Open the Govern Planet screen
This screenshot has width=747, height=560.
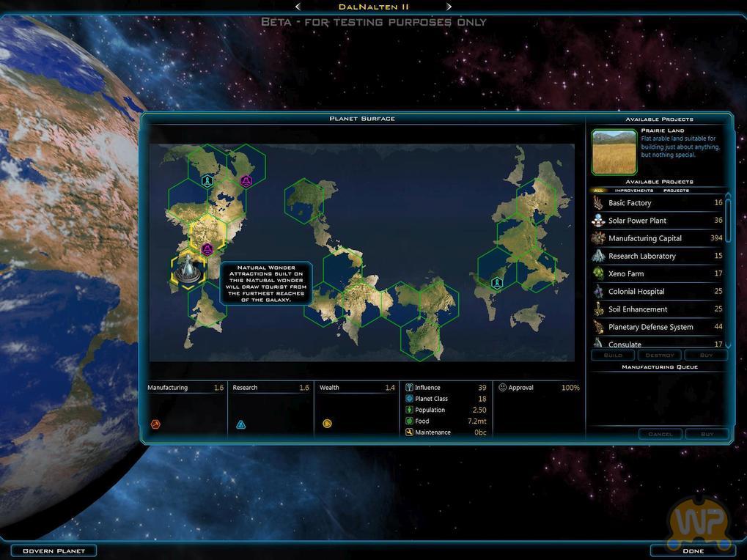pyautogui.click(x=54, y=550)
